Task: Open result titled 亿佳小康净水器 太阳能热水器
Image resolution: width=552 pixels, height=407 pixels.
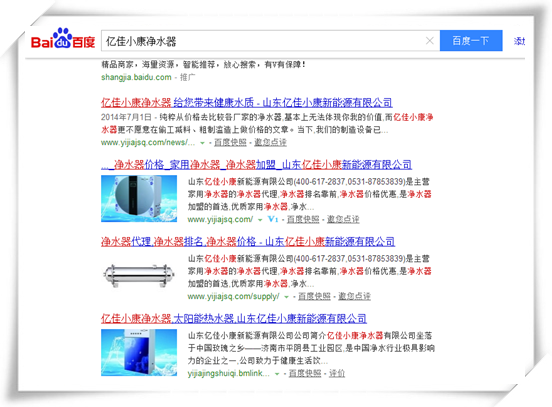Action: [x=234, y=319]
